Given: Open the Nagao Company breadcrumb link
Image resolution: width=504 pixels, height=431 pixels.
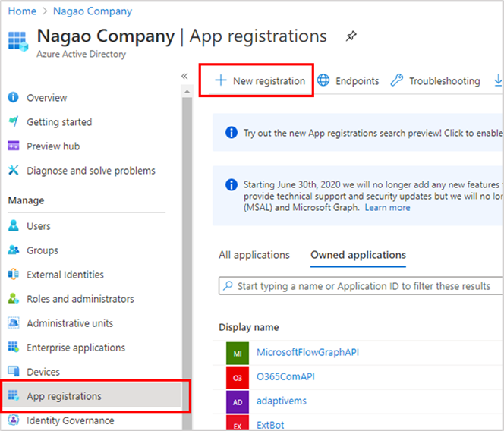Looking at the screenshot, I should (x=93, y=11).
